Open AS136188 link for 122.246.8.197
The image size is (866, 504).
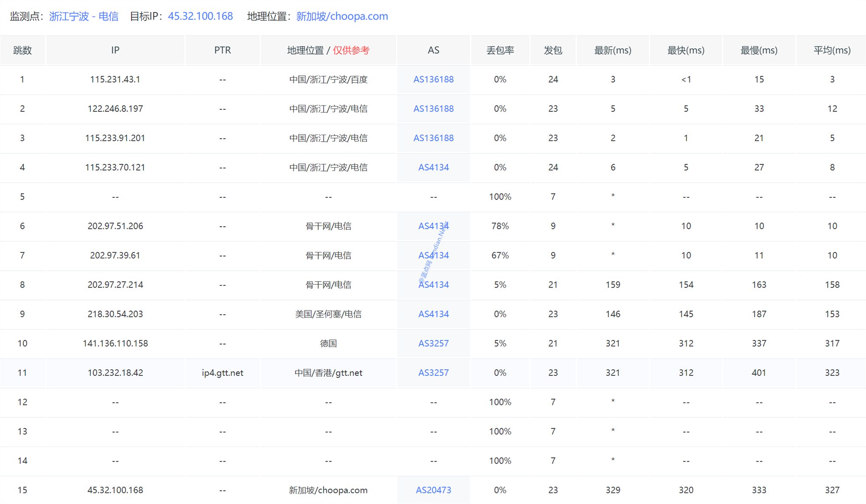tap(433, 109)
